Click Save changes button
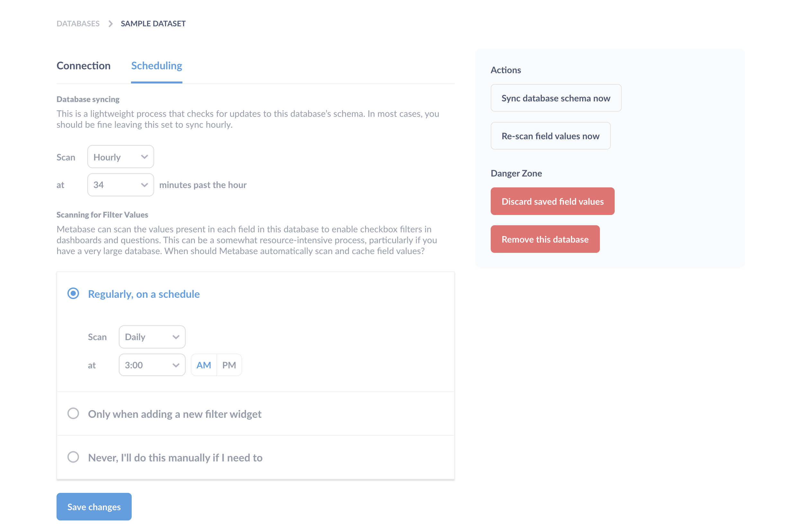Viewport: 790px width, 532px height. tap(94, 507)
